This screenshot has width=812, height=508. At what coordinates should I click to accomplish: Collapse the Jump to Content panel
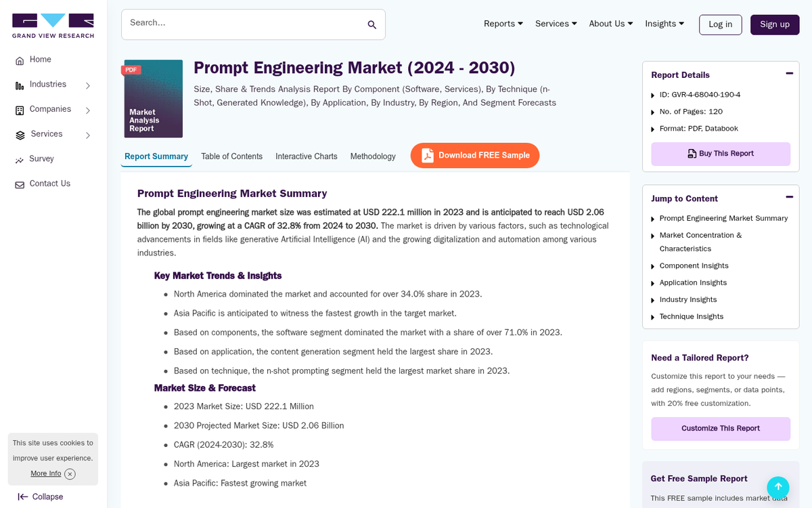[x=789, y=197]
